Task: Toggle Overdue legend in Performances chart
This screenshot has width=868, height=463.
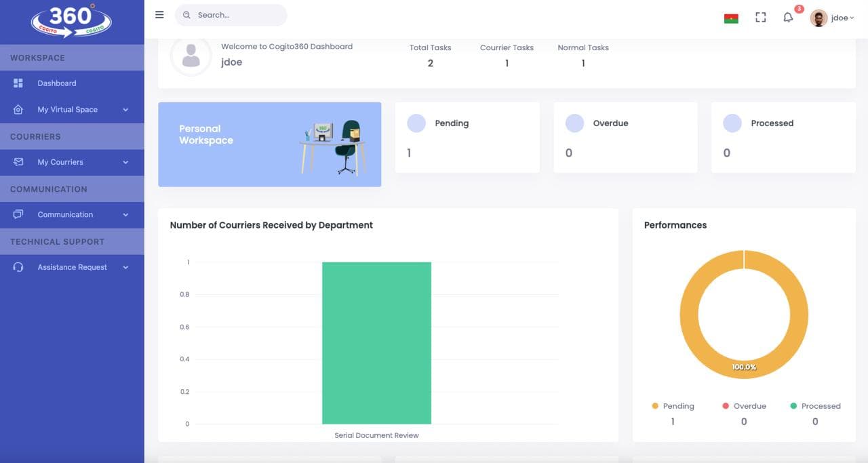Action: tap(744, 406)
